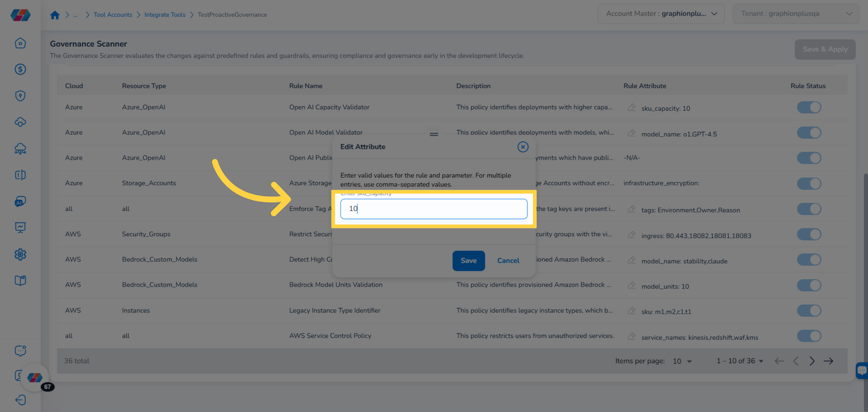
Task: Edit model_name: stability,claude pencil icon
Action: [631, 260]
